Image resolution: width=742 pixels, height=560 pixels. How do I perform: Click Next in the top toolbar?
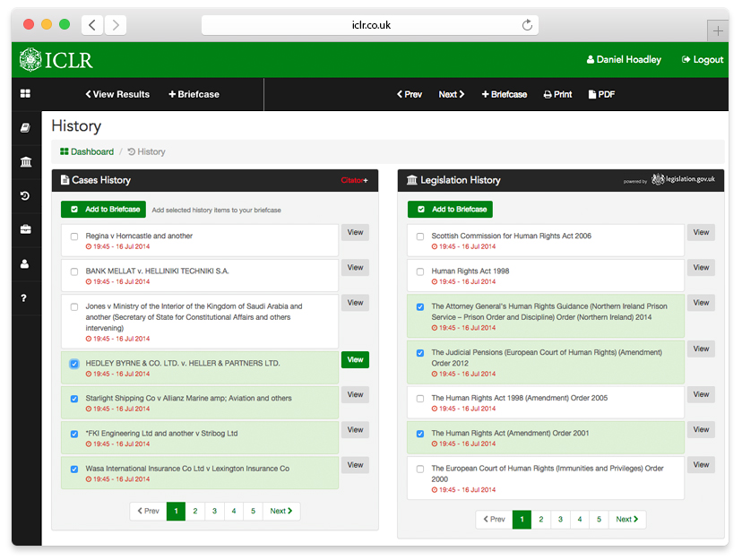point(451,94)
